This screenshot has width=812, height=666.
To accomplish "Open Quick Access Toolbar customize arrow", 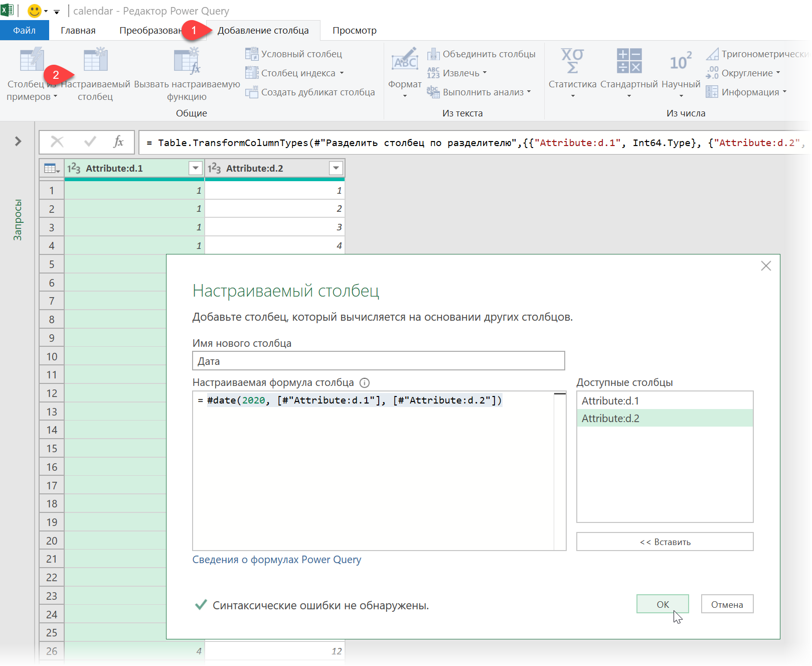I will point(57,12).
